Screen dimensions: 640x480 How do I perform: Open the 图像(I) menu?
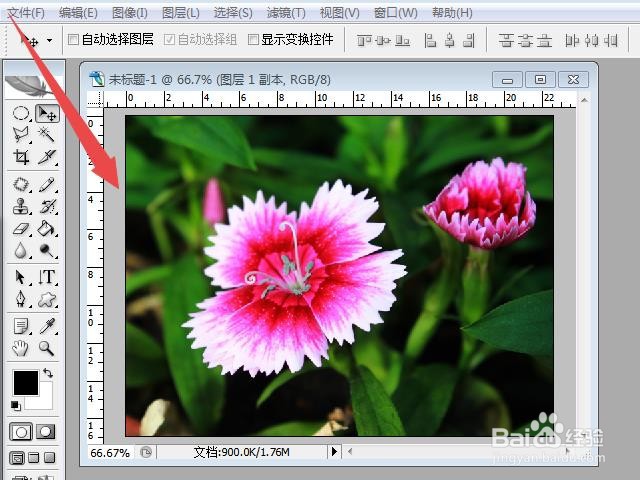click(129, 13)
